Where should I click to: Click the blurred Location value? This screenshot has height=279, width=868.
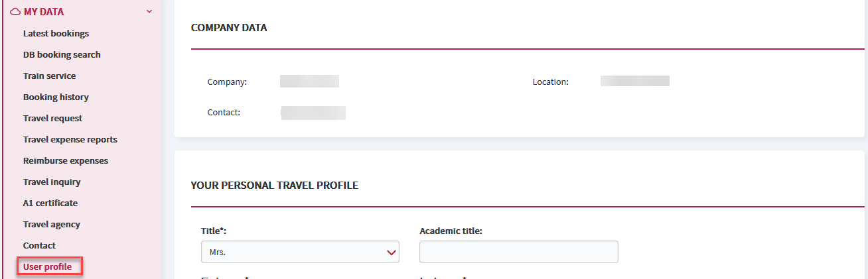pyautogui.click(x=635, y=81)
